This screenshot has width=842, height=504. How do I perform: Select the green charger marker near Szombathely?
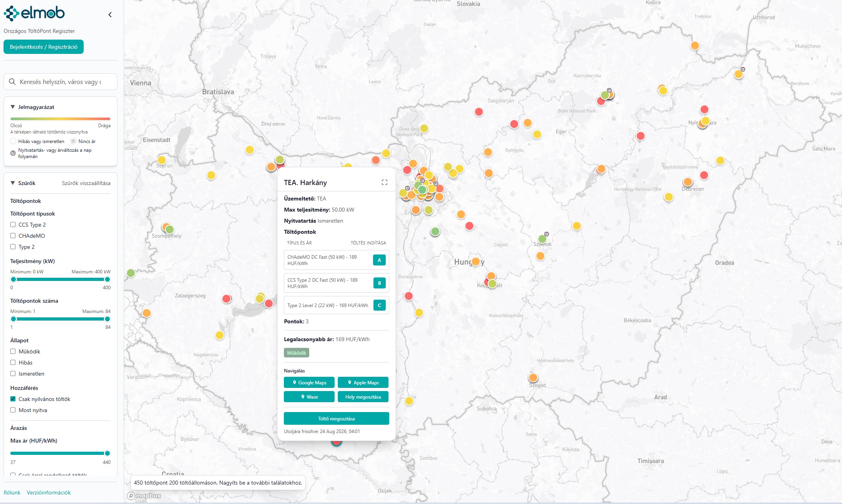[x=170, y=229]
